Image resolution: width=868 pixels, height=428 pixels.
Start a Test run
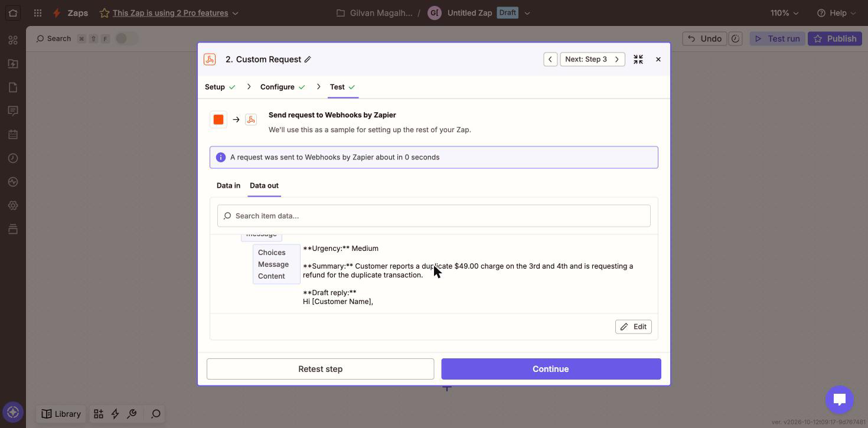(x=776, y=38)
